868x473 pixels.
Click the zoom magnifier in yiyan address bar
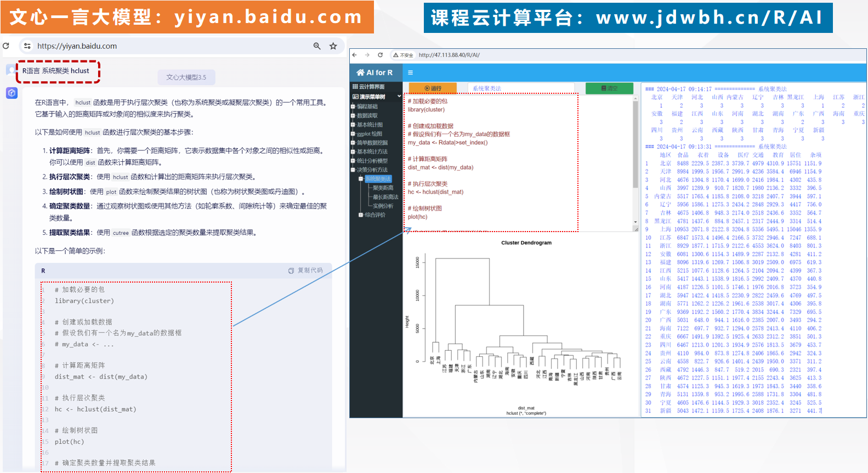pos(317,46)
